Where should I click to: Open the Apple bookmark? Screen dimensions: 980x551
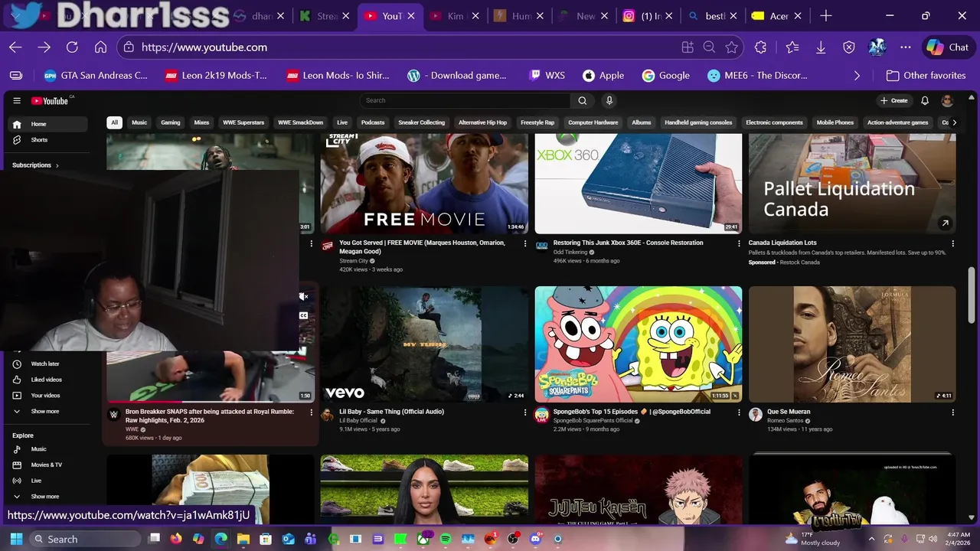[603, 76]
